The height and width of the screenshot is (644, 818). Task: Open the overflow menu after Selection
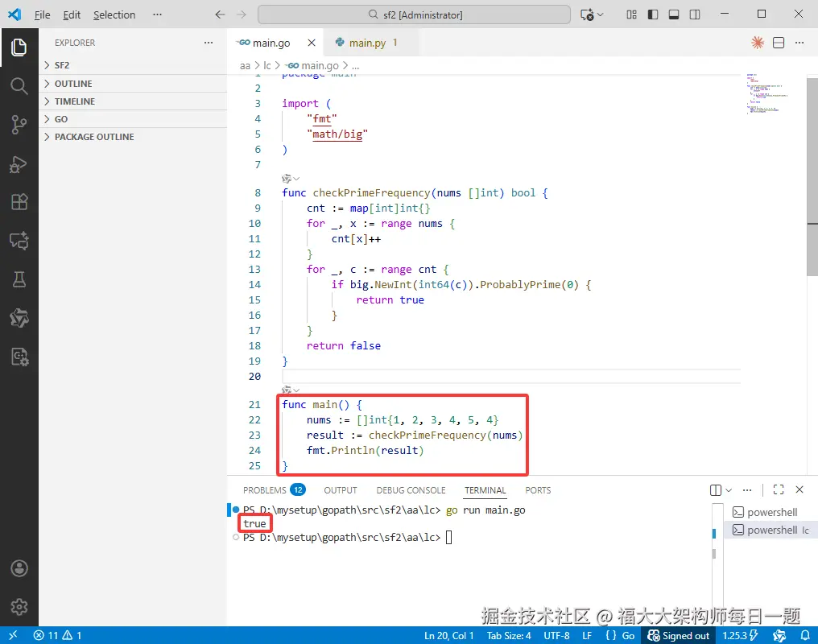point(157,14)
